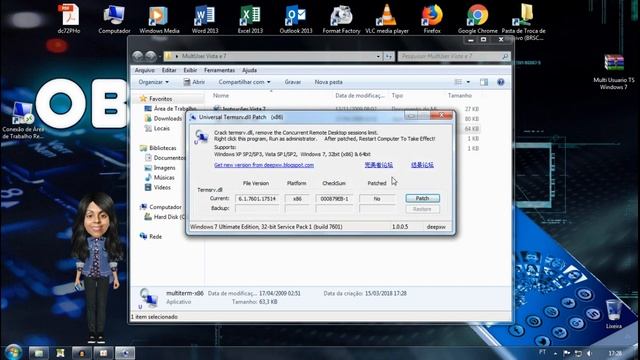Sort by the Tamanho column header

coord(460,96)
